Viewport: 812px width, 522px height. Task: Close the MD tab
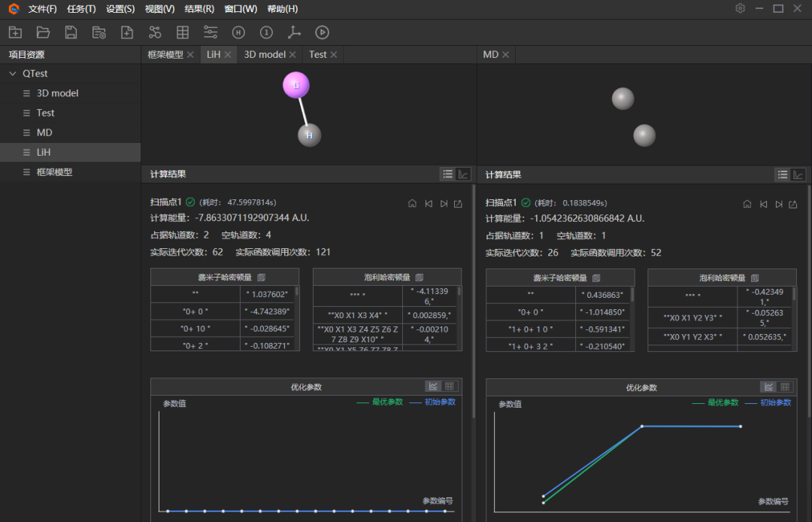click(x=505, y=54)
